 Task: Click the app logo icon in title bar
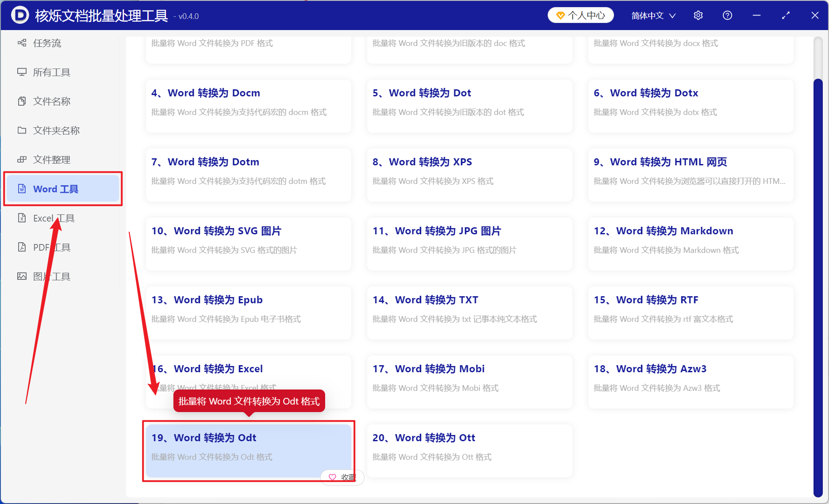[20, 15]
